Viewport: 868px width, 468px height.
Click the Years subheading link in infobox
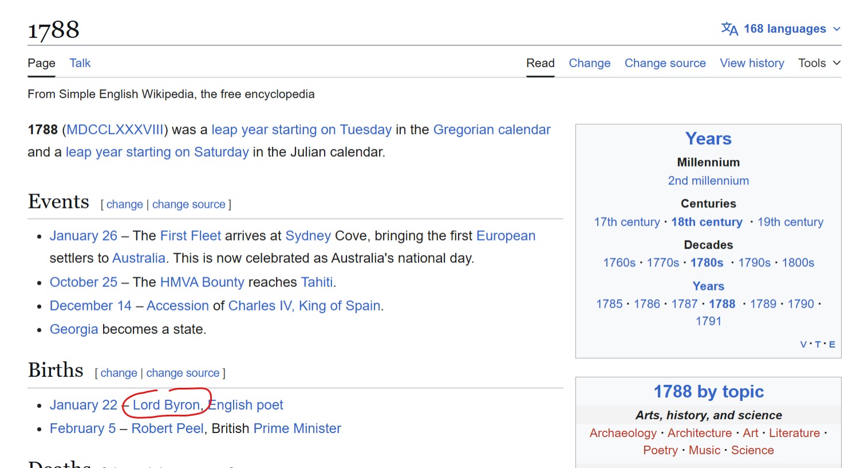click(x=708, y=286)
